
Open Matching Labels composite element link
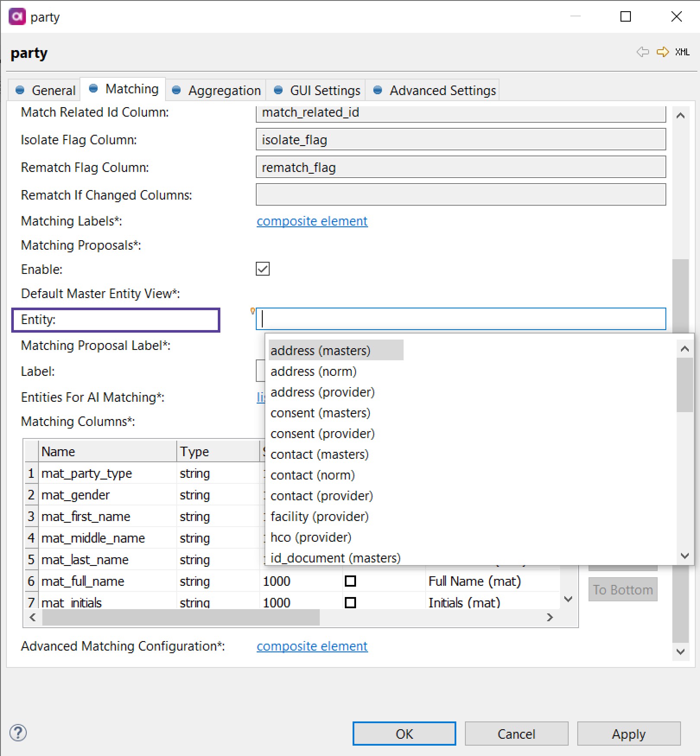tap(312, 221)
